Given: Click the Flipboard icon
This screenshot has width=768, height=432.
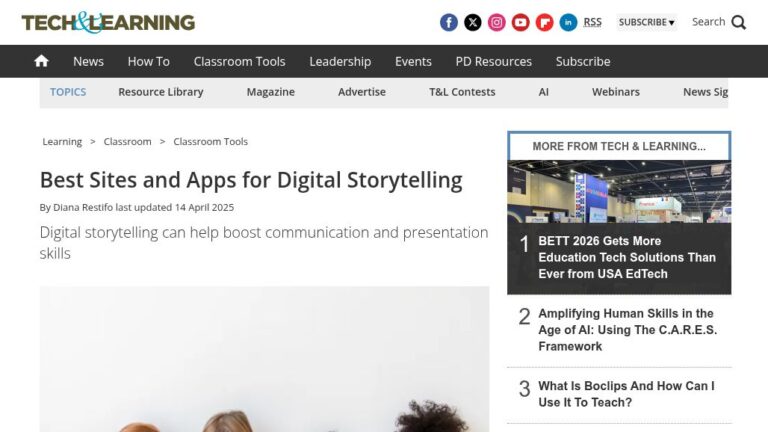Looking at the screenshot, I should point(545,22).
